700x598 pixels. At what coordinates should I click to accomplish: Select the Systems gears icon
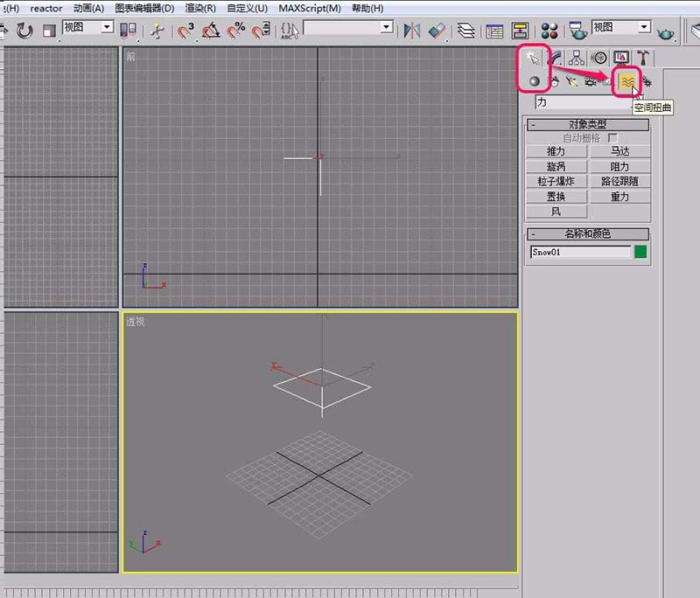[646, 82]
